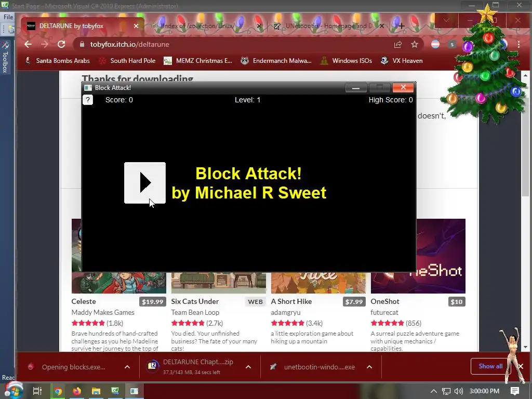The height and width of the screenshot is (399, 532).
Task: Open the Windows ISOs bookmark
Action: tap(346, 61)
